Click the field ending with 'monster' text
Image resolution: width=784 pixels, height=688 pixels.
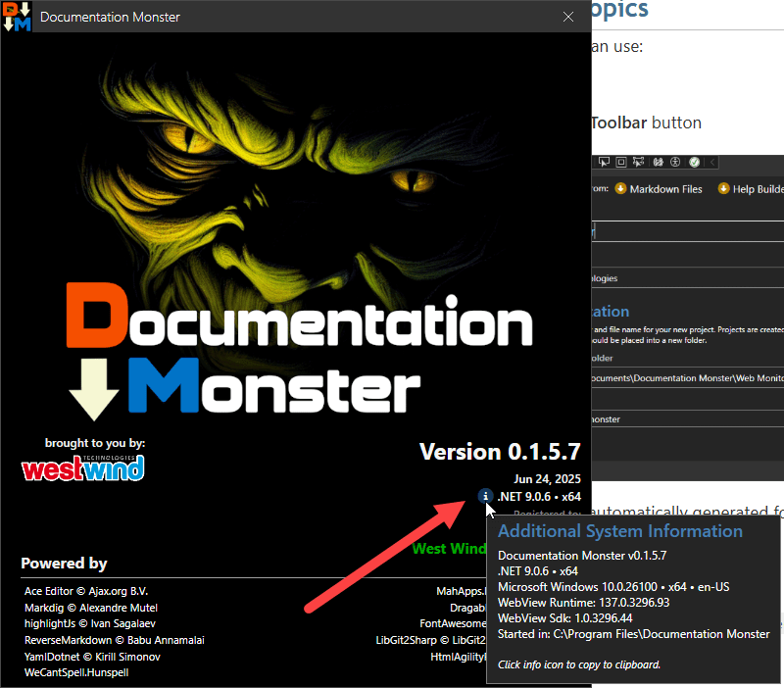coord(688,418)
